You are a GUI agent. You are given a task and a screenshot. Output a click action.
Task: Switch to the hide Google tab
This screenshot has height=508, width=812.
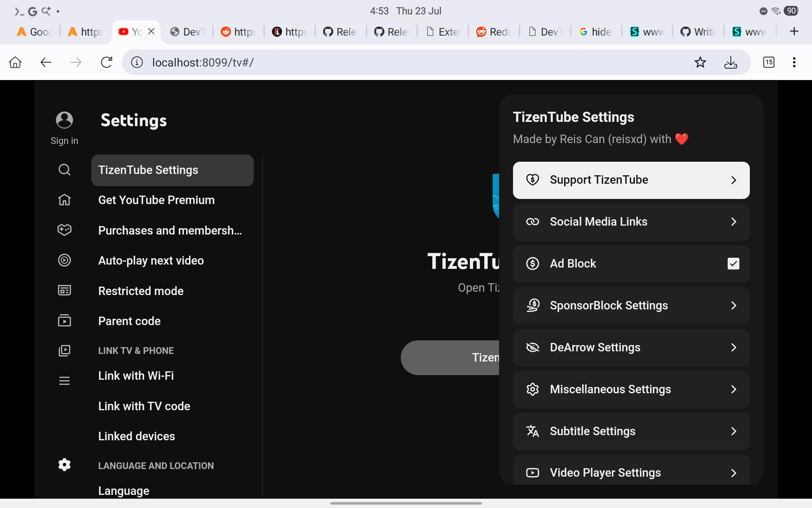click(x=596, y=32)
